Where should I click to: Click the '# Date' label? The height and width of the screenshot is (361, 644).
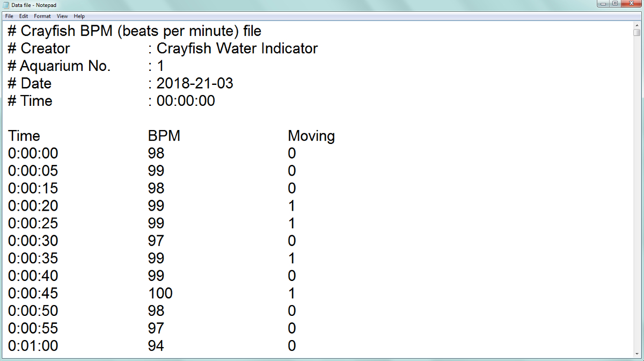pyautogui.click(x=30, y=83)
